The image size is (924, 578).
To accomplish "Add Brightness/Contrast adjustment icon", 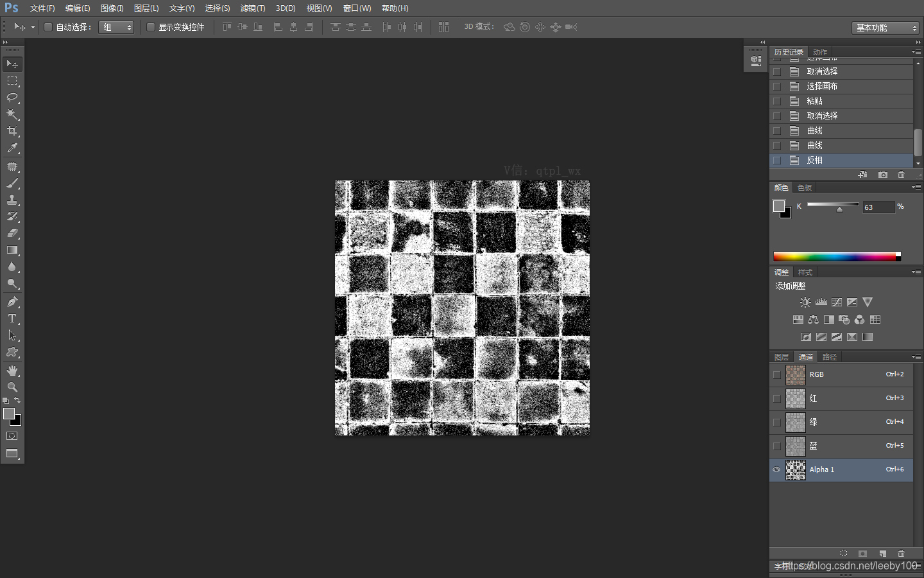I will pyautogui.click(x=805, y=302).
